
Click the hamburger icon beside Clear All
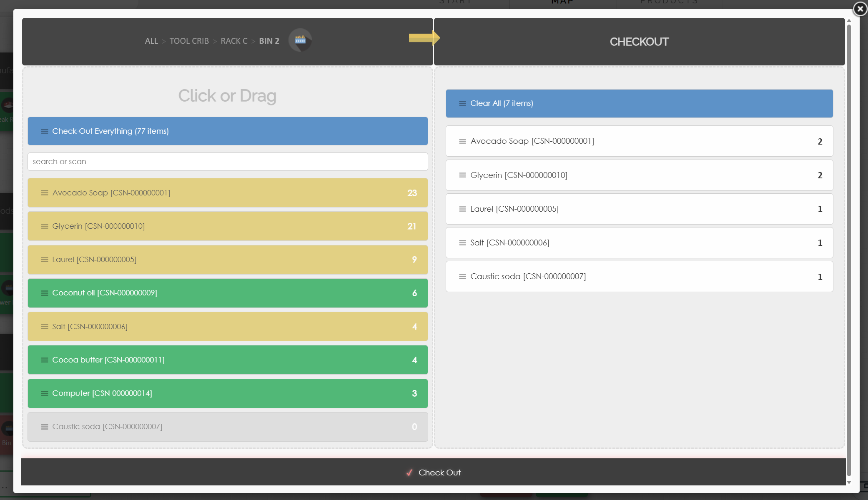coord(462,103)
